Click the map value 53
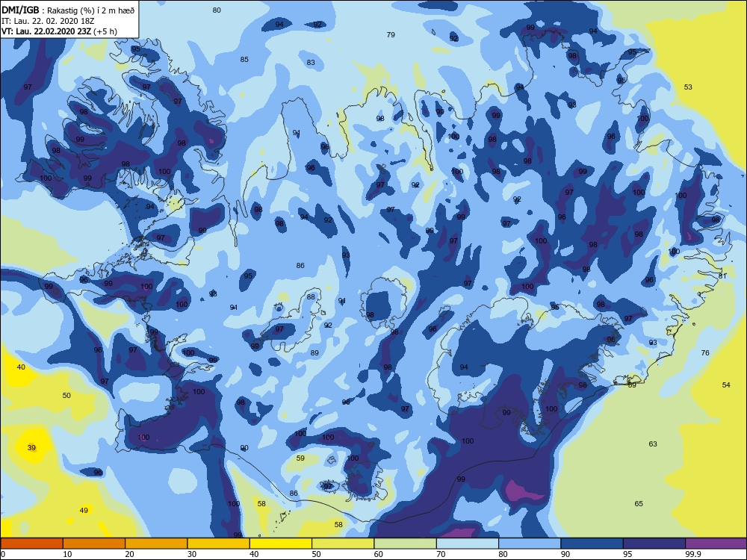Viewport: 747px width, 560px height. (x=688, y=87)
